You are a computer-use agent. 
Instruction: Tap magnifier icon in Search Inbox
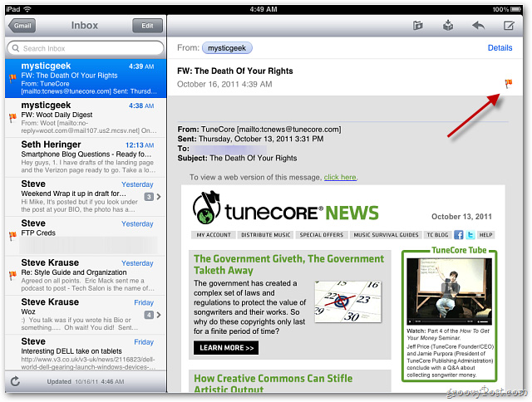pos(16,48)
